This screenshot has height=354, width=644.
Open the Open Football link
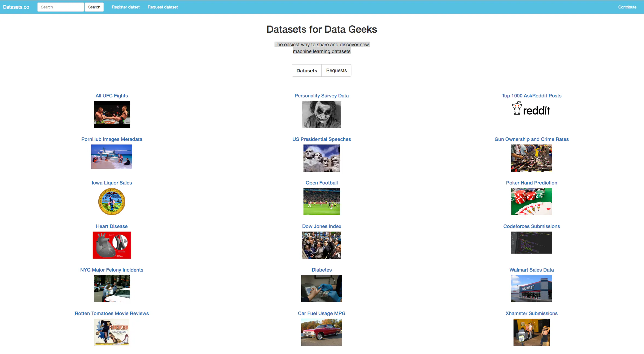tap(322, 183)
